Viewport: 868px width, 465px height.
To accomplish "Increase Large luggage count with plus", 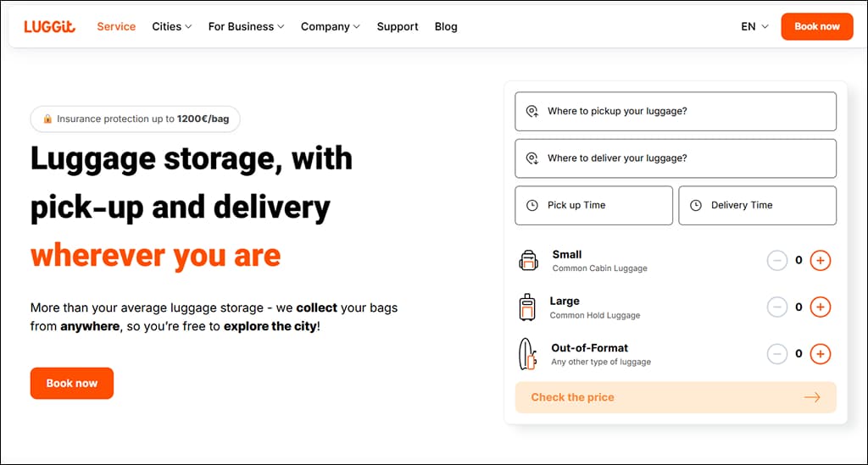I will click(x=820, y=307).
